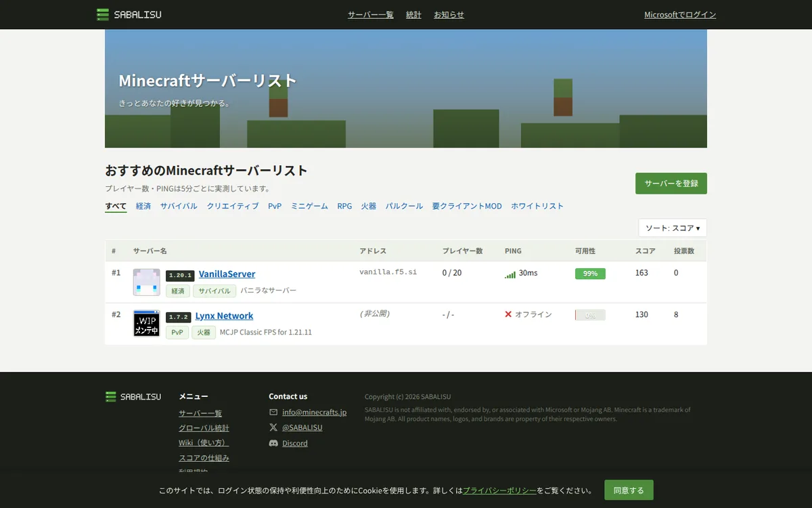Click the 1.20.1 version badge

click(180, 276)
